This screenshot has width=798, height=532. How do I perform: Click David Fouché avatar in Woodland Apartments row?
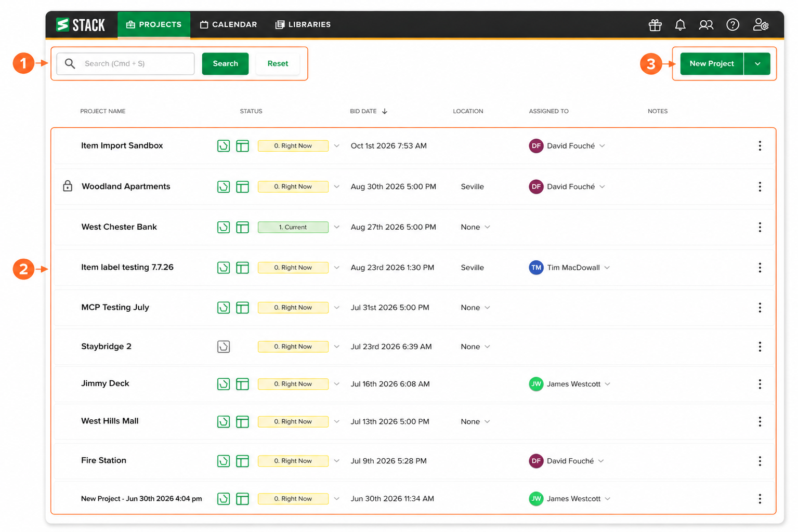(x=536, y=187)
